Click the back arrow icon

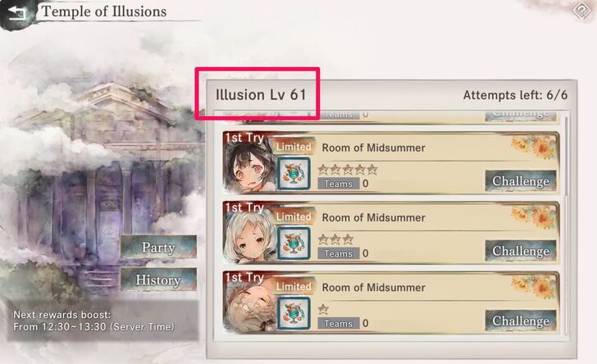coord(16,13)
